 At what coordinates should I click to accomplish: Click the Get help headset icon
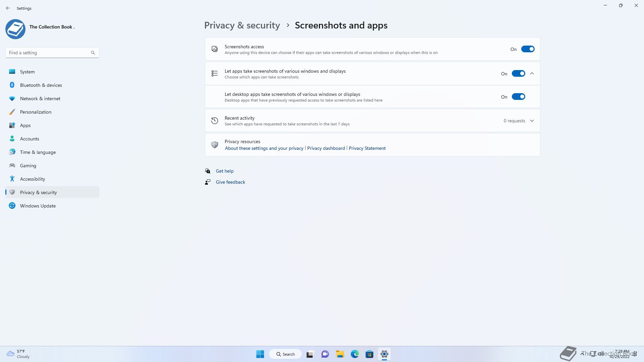tap(208, 171)
